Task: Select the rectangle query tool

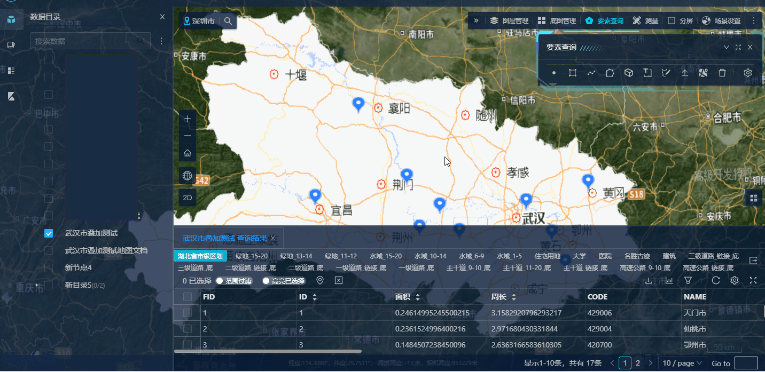Action: (x=573, y=73)
